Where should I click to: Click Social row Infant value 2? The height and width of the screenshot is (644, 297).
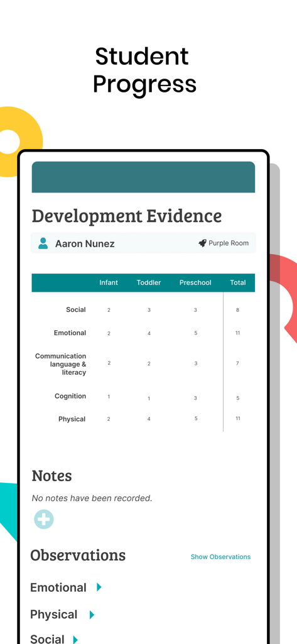(109, 310)
